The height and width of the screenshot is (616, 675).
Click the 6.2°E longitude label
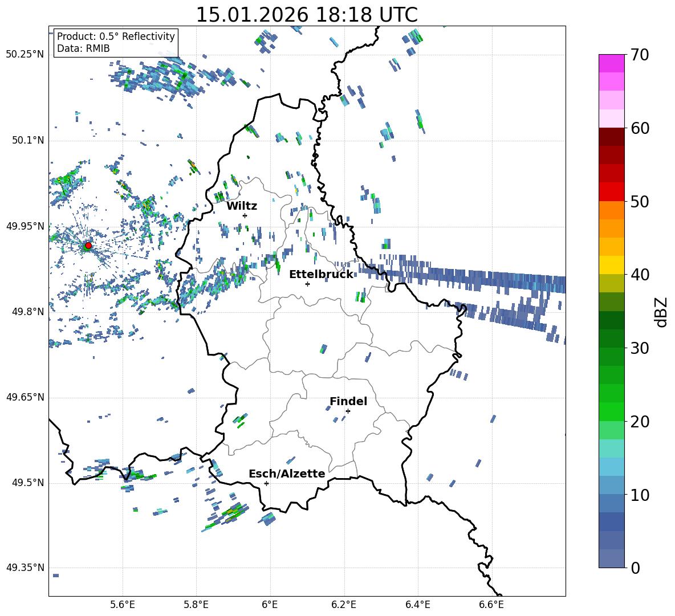click(344, 605)
